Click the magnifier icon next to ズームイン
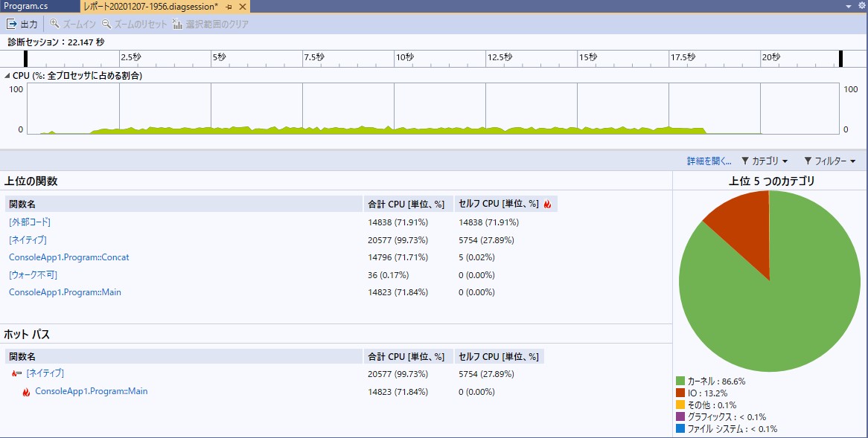868x438 pixels. tap(54, 24)
